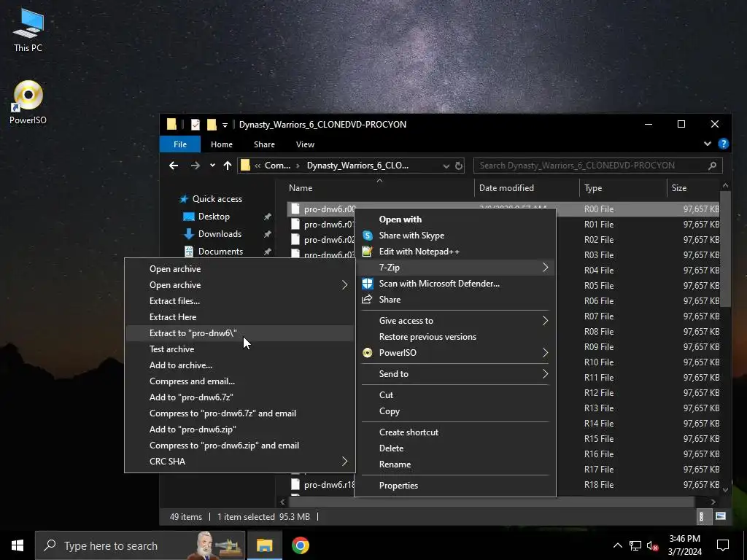Choose Extract files...
The width and height of the screenshot is (747, 560).
pos(239,301)
